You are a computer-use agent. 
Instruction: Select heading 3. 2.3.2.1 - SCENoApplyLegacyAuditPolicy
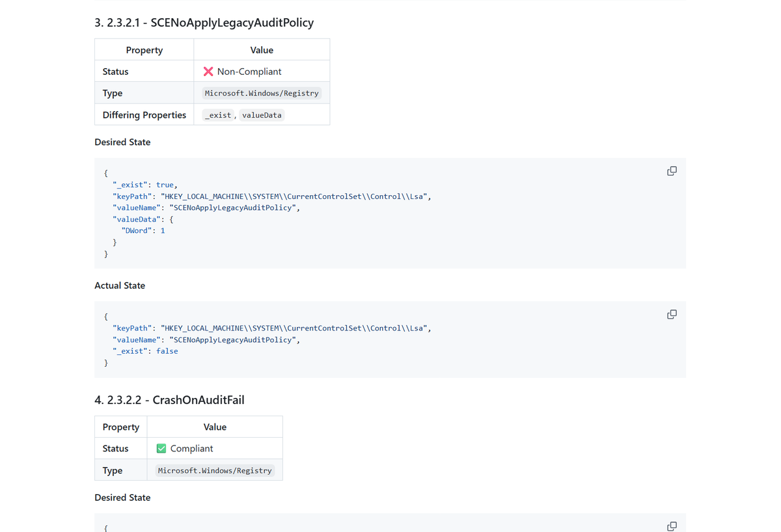click(204, 23)
